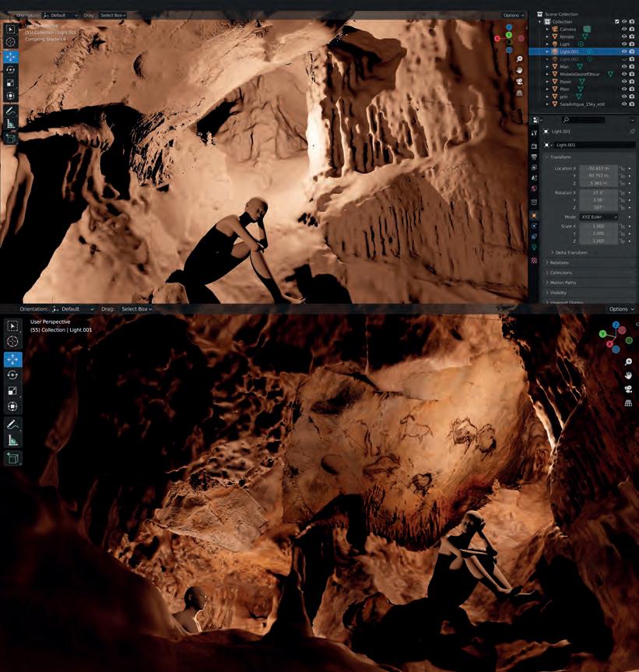
Task: Collapse the Collection in outliner
Action: (540, 22)
